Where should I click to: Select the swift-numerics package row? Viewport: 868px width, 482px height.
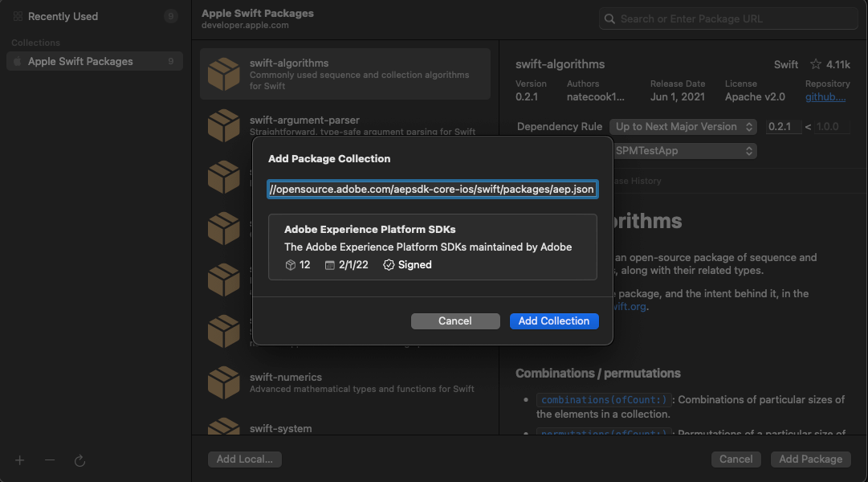(345, 382)
